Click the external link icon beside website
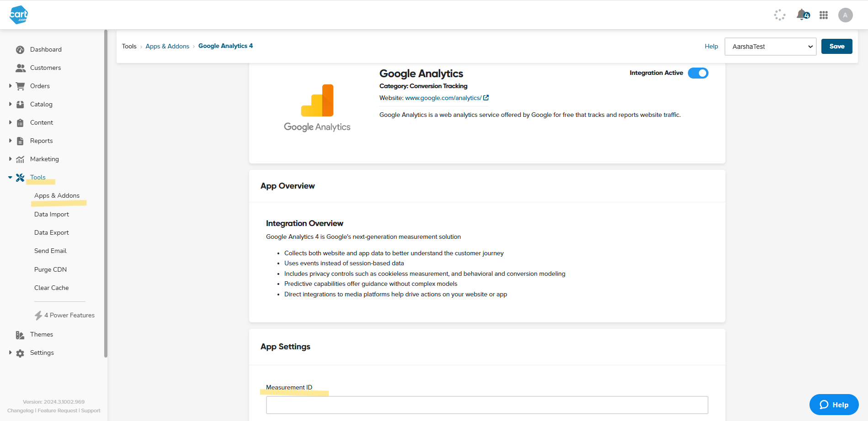Image resolution: width=868 pixels, height=421 pixels. (x=486, y=98)
